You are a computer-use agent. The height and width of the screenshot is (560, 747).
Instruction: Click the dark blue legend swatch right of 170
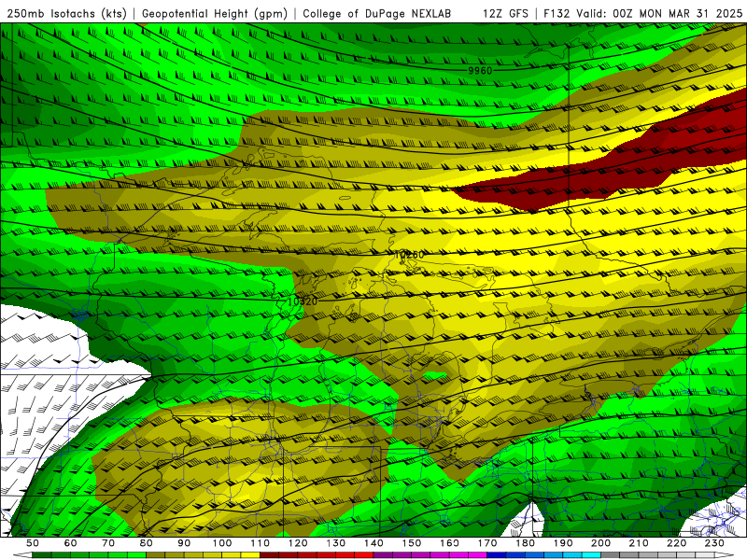click(x=497, y=554)
